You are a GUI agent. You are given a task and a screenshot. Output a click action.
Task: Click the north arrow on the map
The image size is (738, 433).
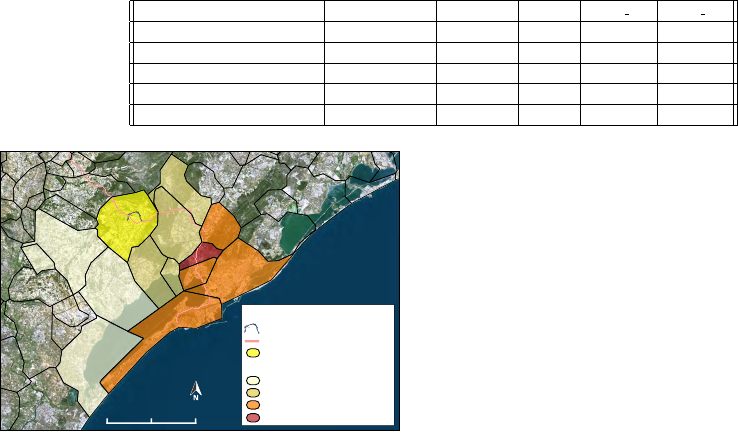[197, 391]
